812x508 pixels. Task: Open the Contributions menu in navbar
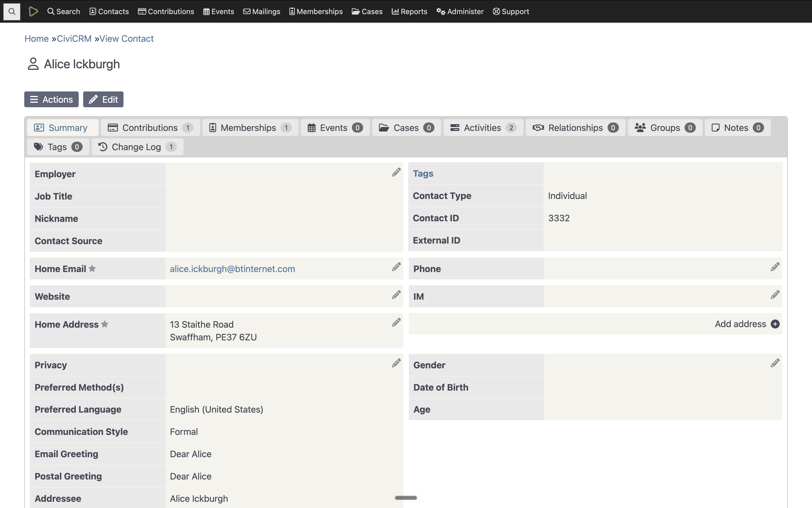click(166, 11)
